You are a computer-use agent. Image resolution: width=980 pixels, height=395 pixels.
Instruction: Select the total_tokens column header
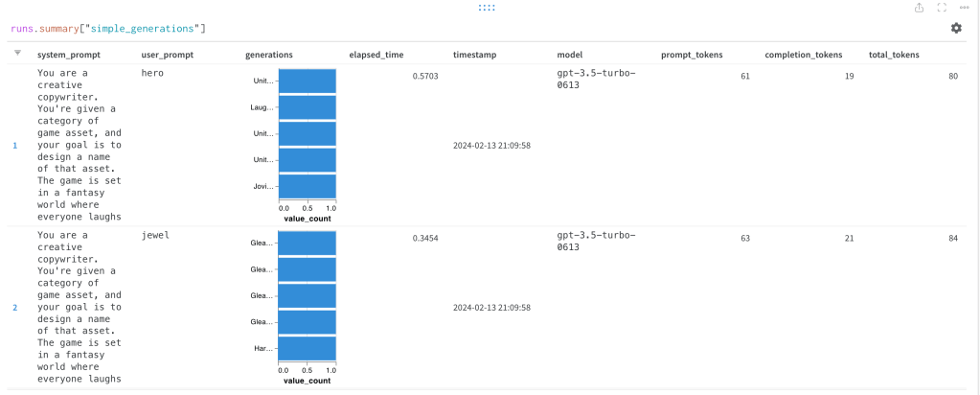894,56
